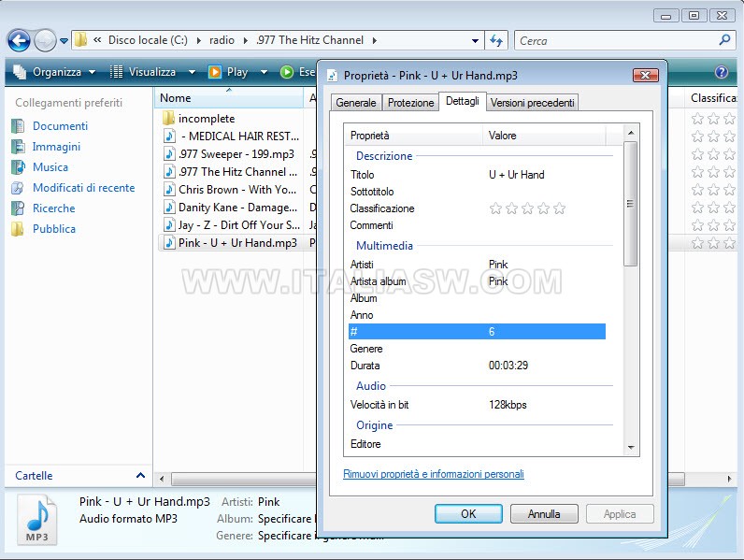Click the Pubblica folder icon in sidebar
The height and width of the screenshot is (560, 744).
click(x=18, y=229)
